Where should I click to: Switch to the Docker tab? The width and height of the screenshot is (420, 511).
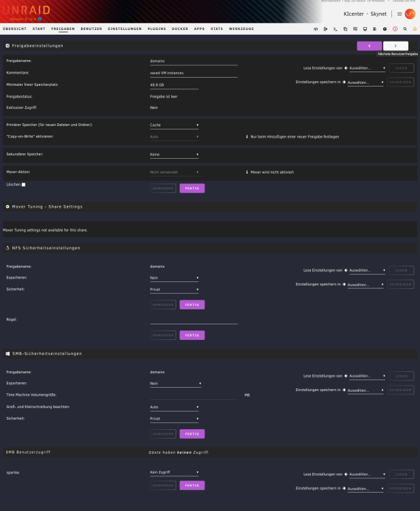[x=180, y=29]
